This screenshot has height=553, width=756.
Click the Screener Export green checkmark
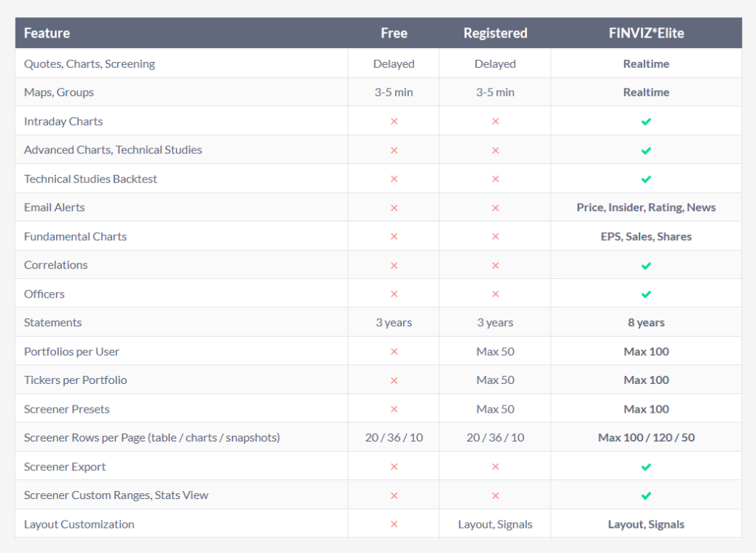(x=646, y=467)
